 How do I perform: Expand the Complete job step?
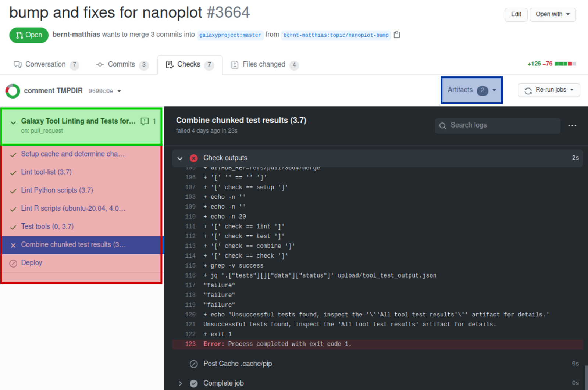click(x=180, y=383)
